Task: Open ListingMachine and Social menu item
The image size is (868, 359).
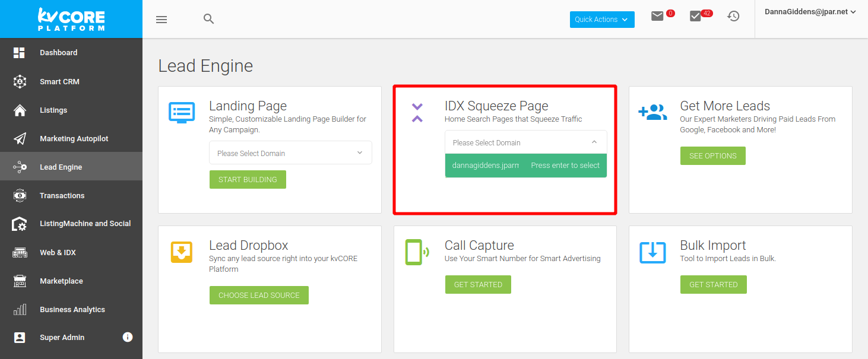Action: tap(71, 224)
